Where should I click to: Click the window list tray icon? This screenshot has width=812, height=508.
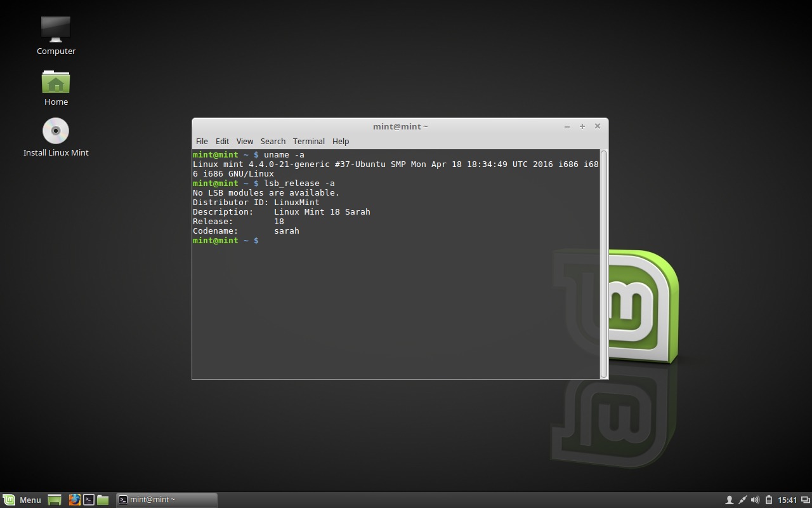pos(805,500)
